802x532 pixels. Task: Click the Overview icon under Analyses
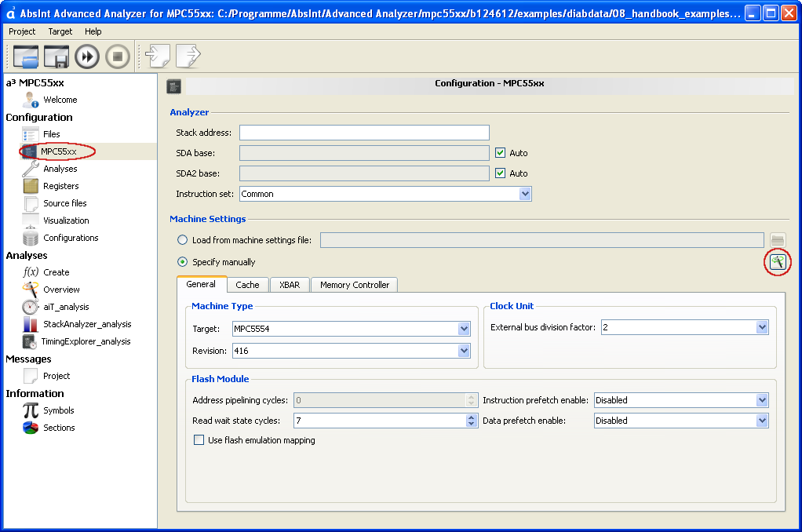(31, 290)
